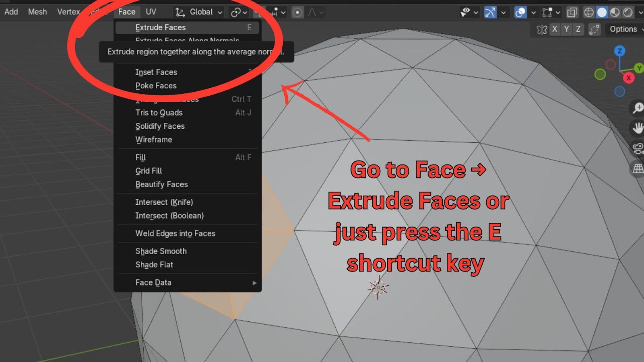Choose Fill entry
The image size is (644, 362).
click(x=188, y=157)
